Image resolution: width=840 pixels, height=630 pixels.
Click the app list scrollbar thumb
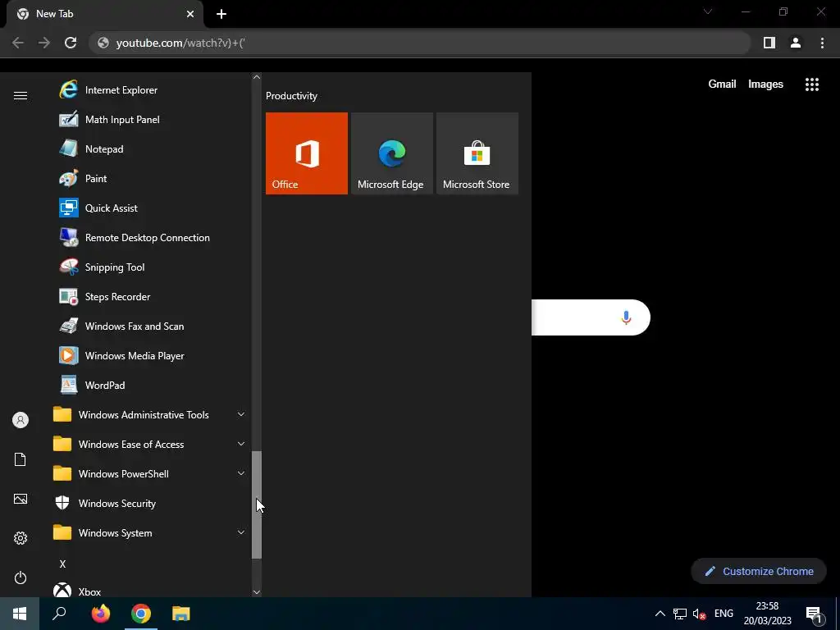click(257, 504)
